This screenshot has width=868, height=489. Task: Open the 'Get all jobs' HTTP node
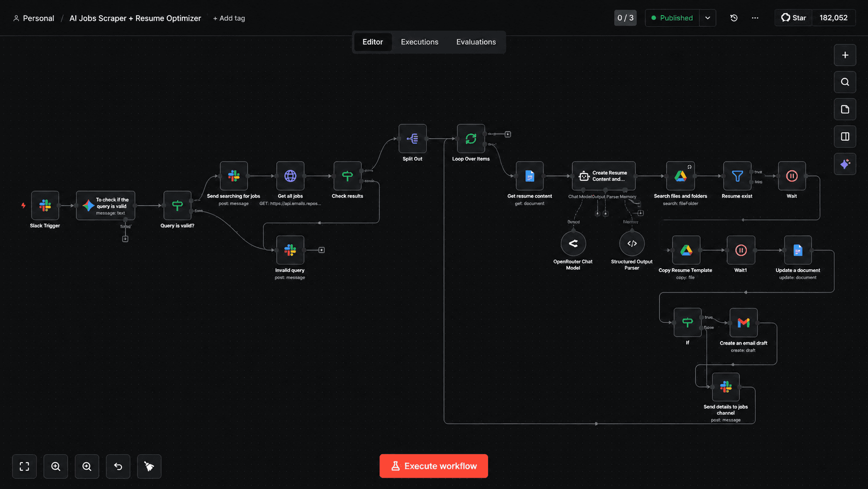[290, 176]
